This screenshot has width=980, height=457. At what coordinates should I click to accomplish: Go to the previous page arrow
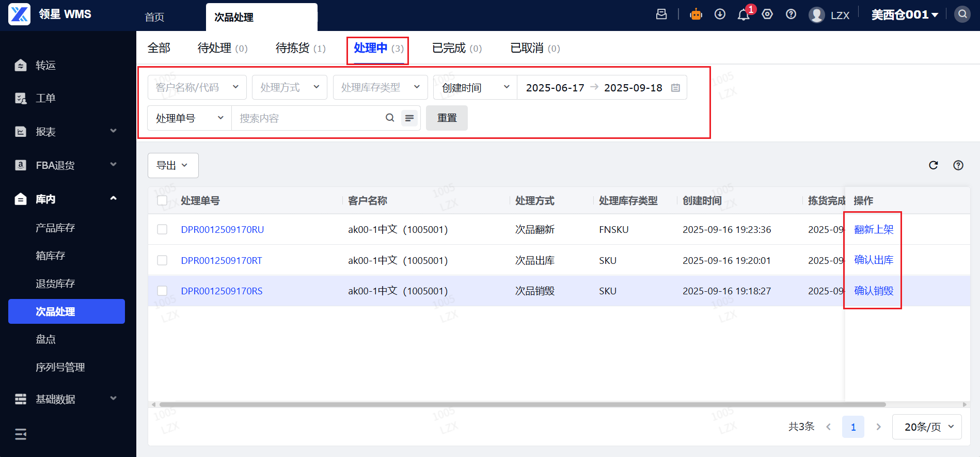click(x=829, y=427)
